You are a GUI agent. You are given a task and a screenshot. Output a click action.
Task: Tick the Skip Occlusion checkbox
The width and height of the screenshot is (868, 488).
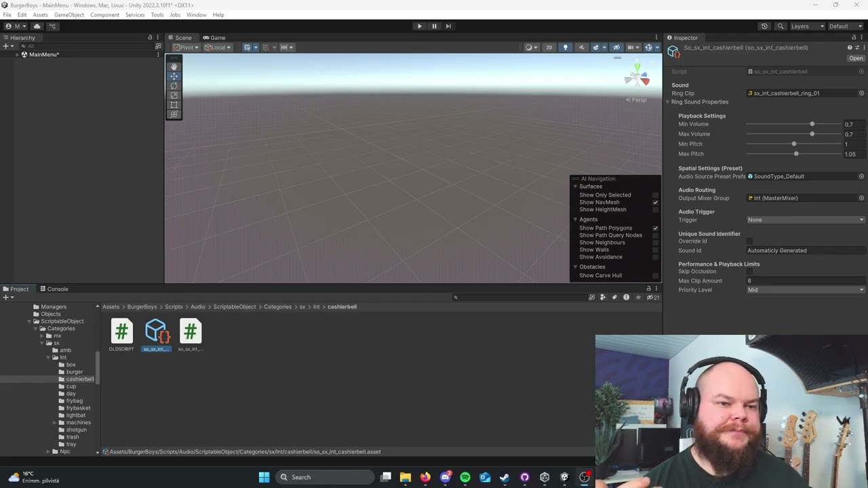point(749,272)
